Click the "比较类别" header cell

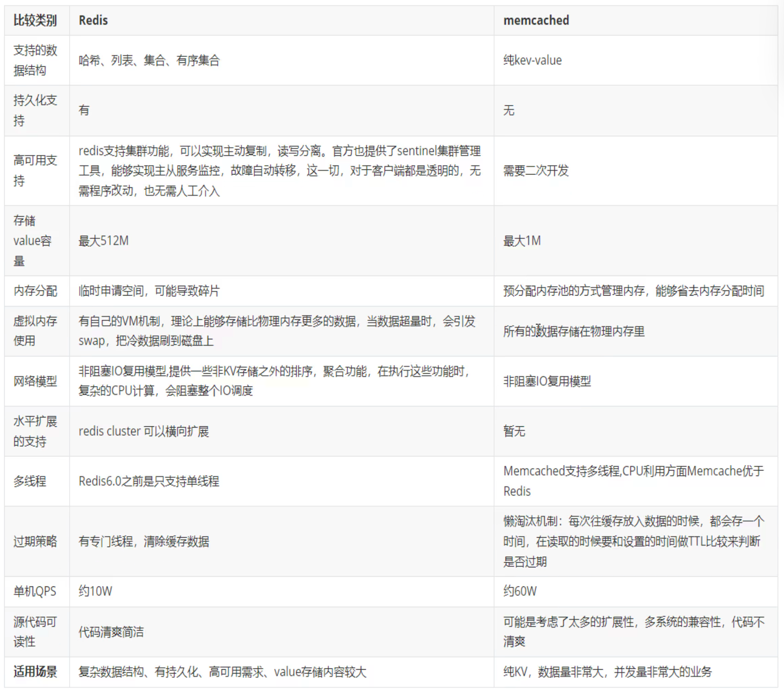tap(35, 20)
